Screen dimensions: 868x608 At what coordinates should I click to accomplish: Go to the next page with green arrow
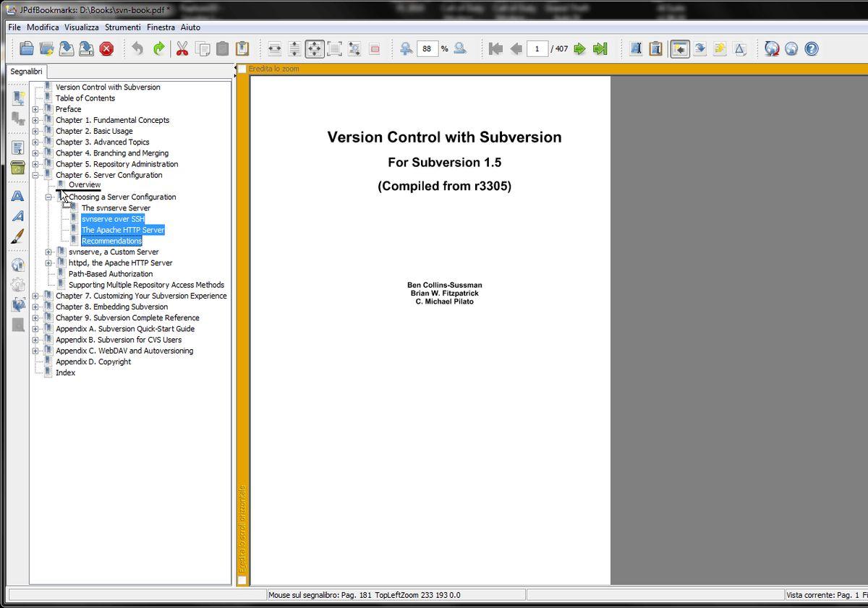click(579, 48)
